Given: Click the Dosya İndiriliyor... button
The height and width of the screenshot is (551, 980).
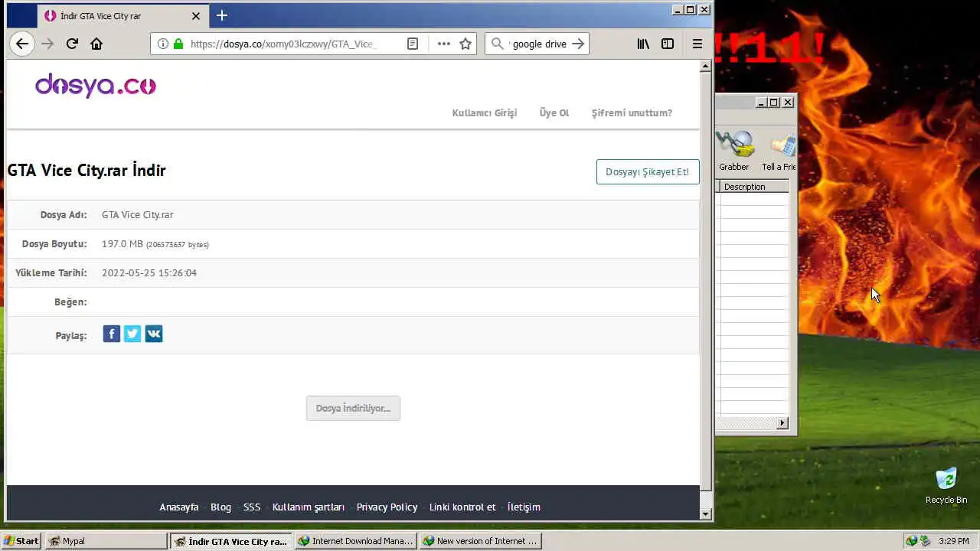Looking at the screenshot, I should [x=353, y=408].
